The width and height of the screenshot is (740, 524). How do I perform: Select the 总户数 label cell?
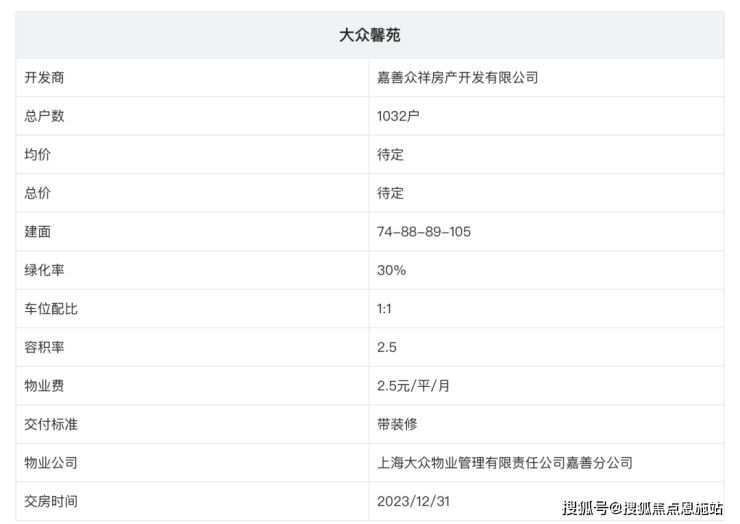192,116
